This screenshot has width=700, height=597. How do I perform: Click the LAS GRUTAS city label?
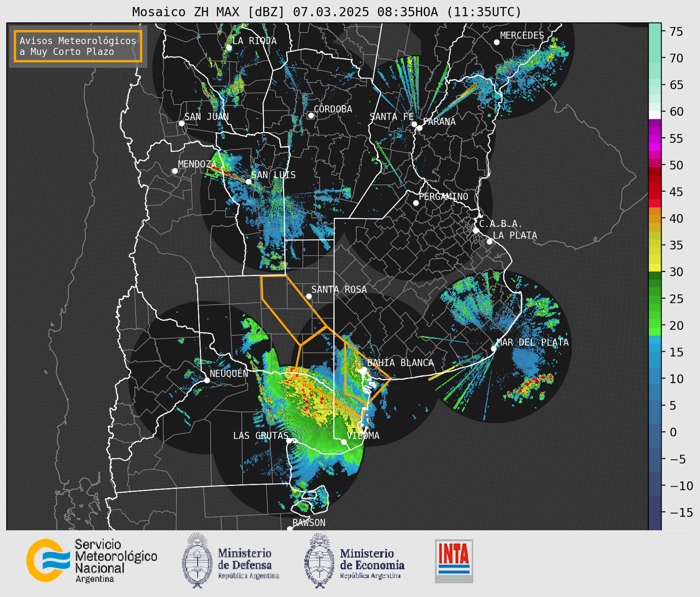click(260, 436)
